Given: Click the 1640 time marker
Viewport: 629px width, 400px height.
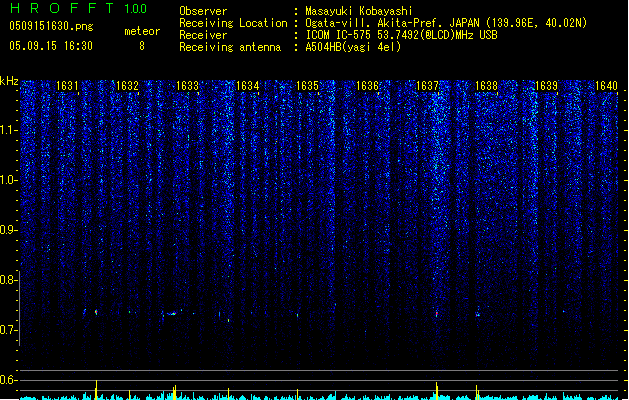Looking at the screenshot, I should (606, 86).
